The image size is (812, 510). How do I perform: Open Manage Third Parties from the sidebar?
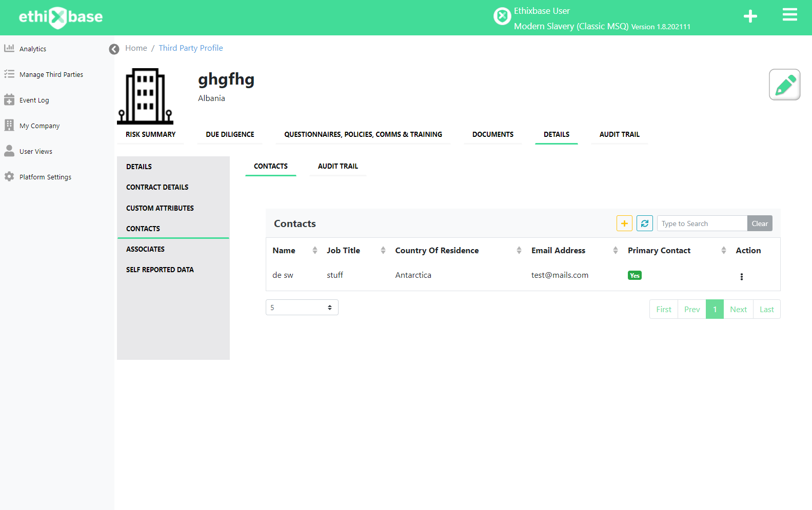tap(51, 74)
